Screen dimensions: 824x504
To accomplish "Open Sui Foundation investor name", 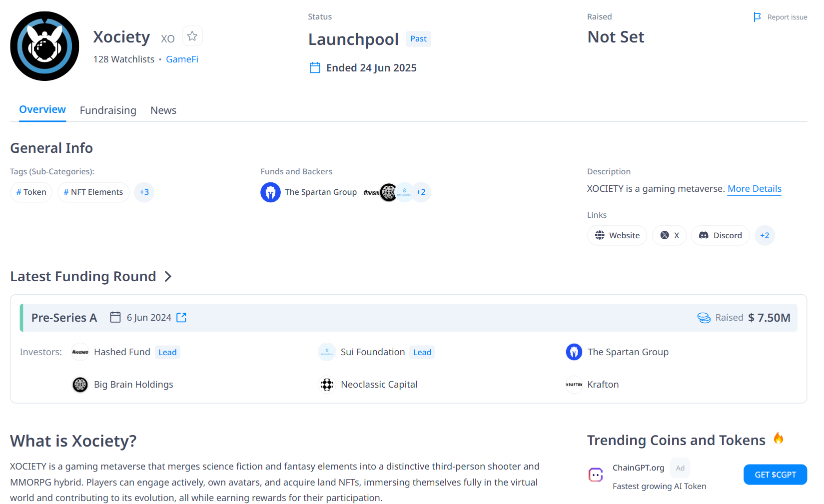I will (x=373, y=352).
